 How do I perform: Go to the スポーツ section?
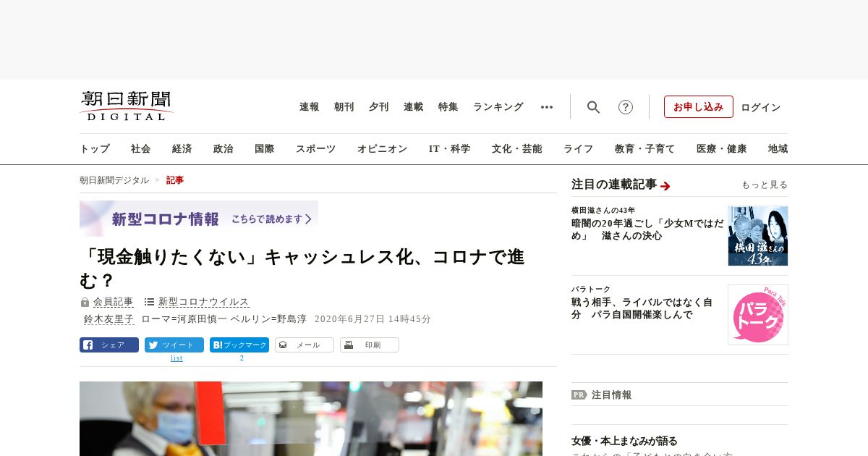[x=315, y=149]
